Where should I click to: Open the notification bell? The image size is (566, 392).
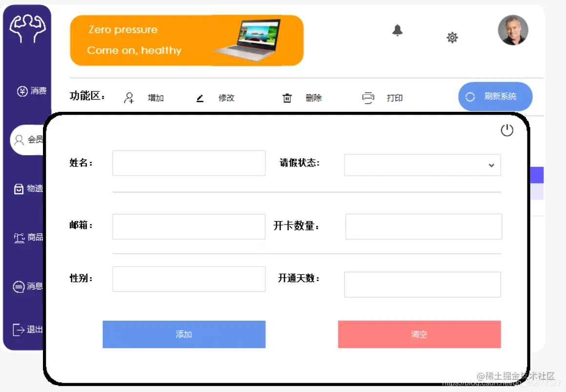(x=397, y=31)
